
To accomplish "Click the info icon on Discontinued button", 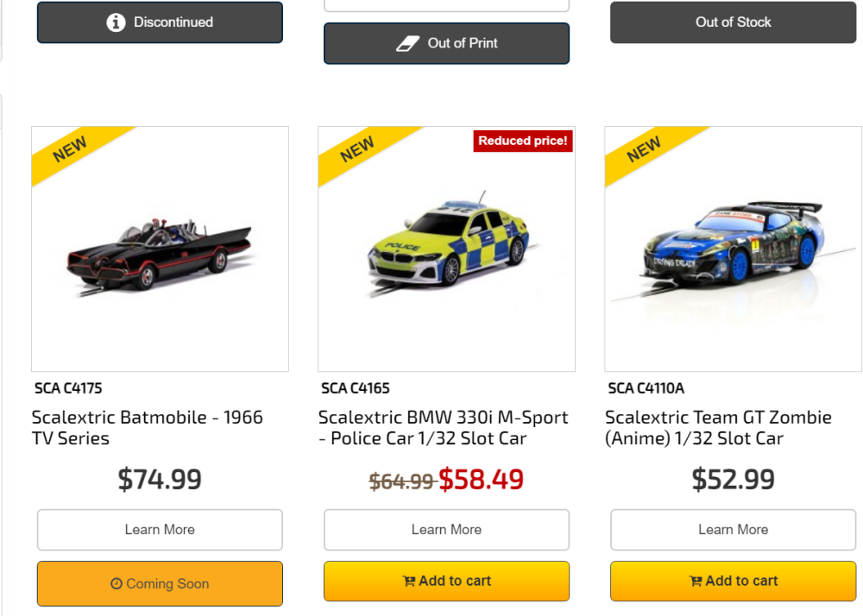I will 116,22.
